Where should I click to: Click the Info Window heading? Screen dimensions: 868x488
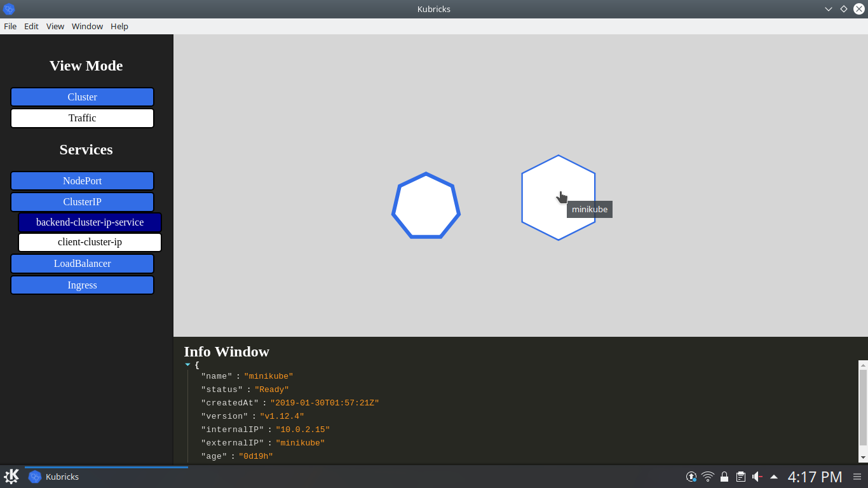point(226,351)
